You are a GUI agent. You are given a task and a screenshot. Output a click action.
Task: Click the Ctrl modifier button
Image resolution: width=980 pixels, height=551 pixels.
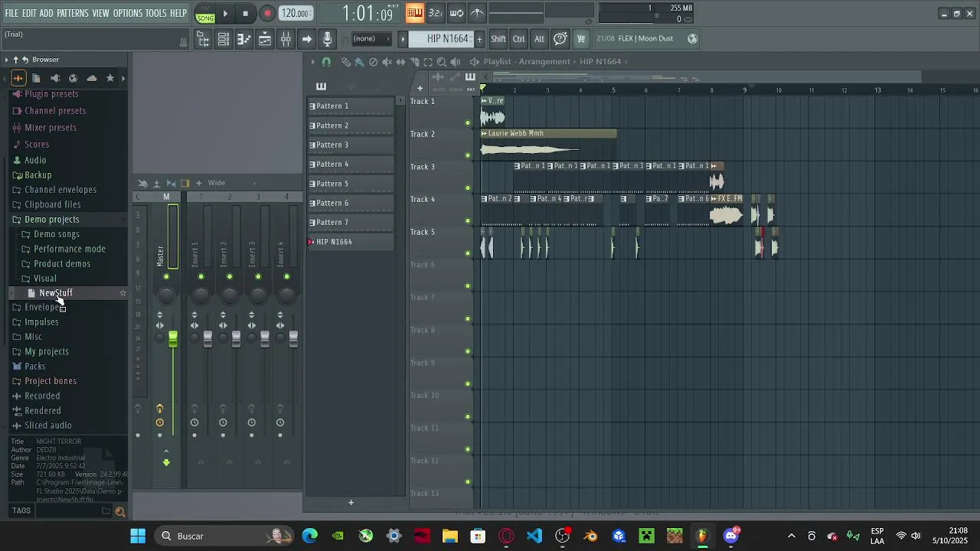519,39
